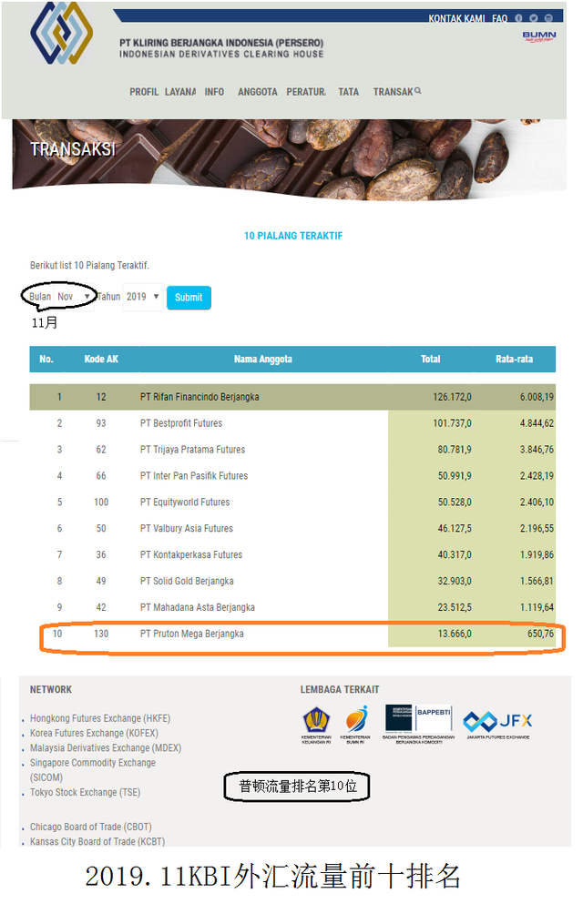Open the Bulan month dropdown
The height and width of the screenshot is (924, 583).
pos(75,297)
